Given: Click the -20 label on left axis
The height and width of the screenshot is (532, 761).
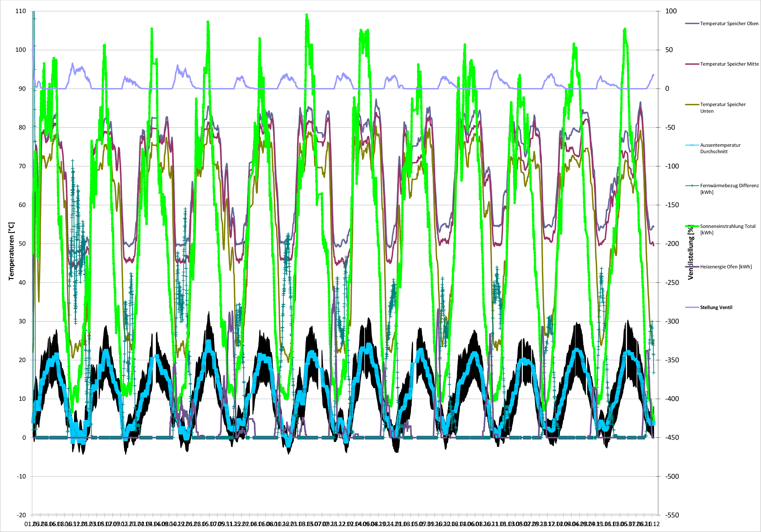Looking at the screenshot, I should point(21,515).
